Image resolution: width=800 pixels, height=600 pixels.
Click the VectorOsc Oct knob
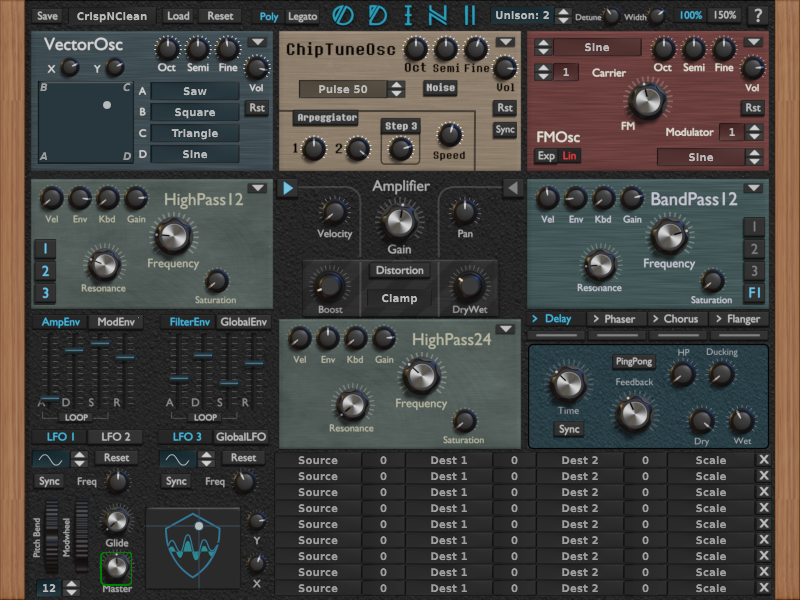point(167,49)
